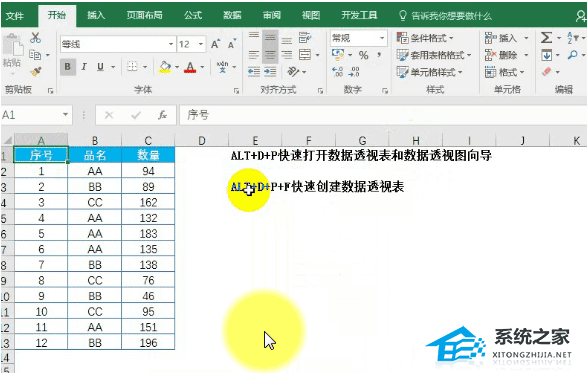
Task: Apply the borders icon
Action: (132, 67)
